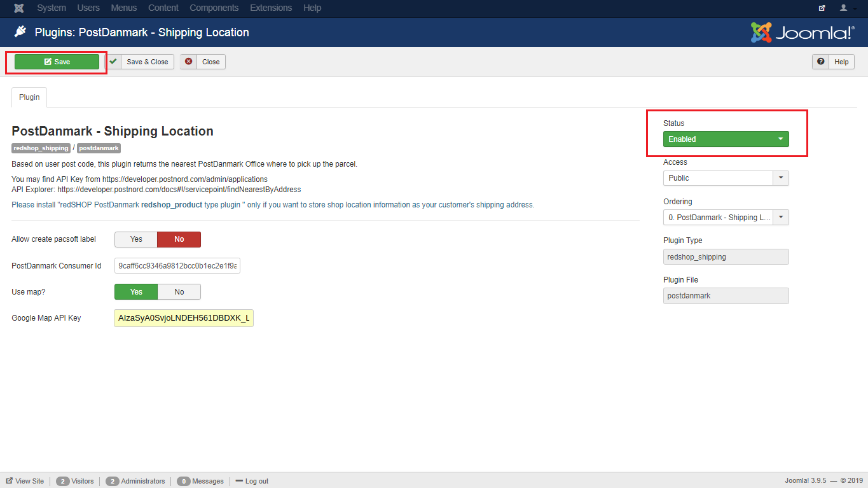
Task: Set Allow create pacsoft label to Yes
Action: click(136, 239)
